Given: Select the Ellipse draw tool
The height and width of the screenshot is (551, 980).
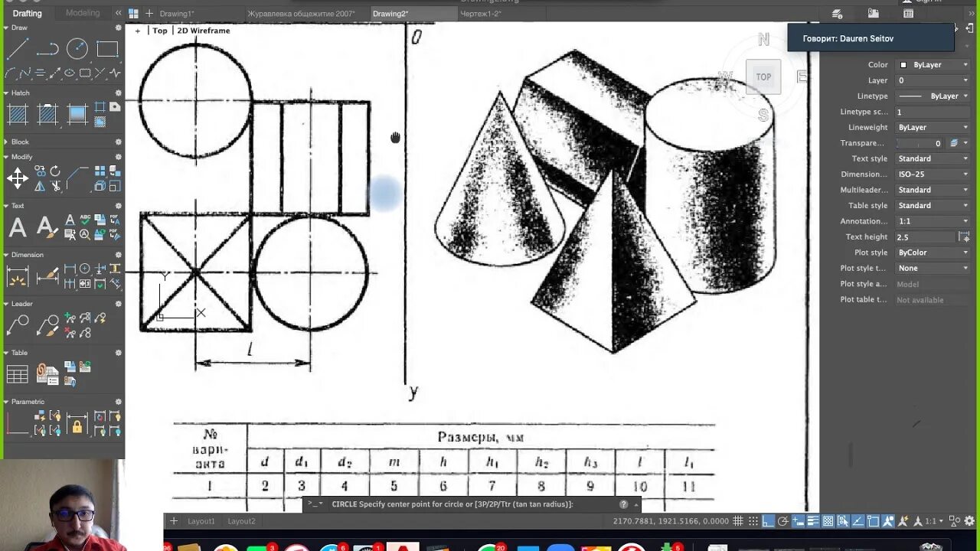Looking at the screenshot, I should coord(70,73).
